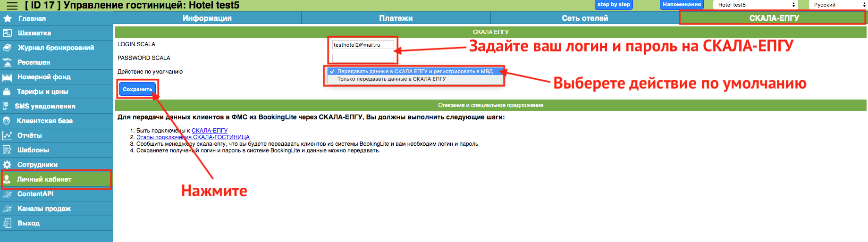Switch to the Сеть отелей tab

click(584, 18)
